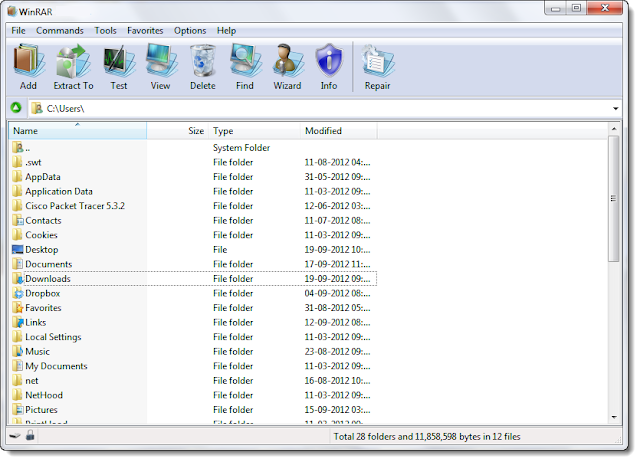The image size is (640, 462).
Task: Click the WinRAR title bar app icon
Action: click(12, 11)
